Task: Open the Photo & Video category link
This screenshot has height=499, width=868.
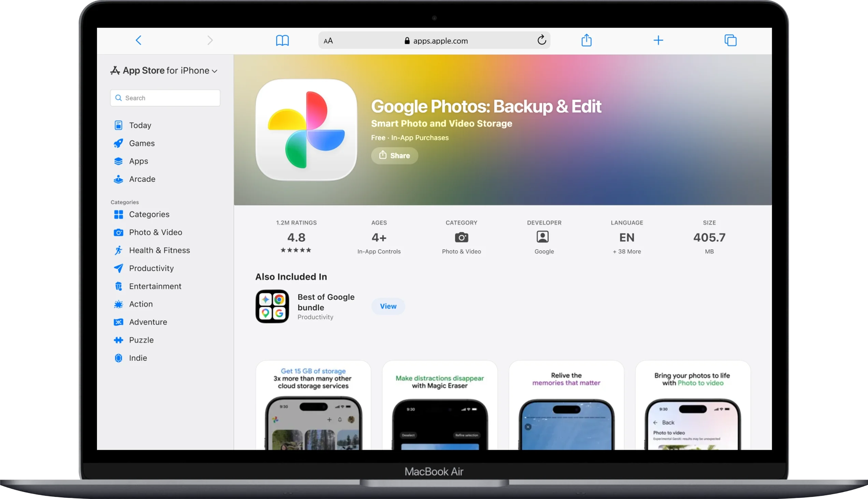Action: [156, 232]
